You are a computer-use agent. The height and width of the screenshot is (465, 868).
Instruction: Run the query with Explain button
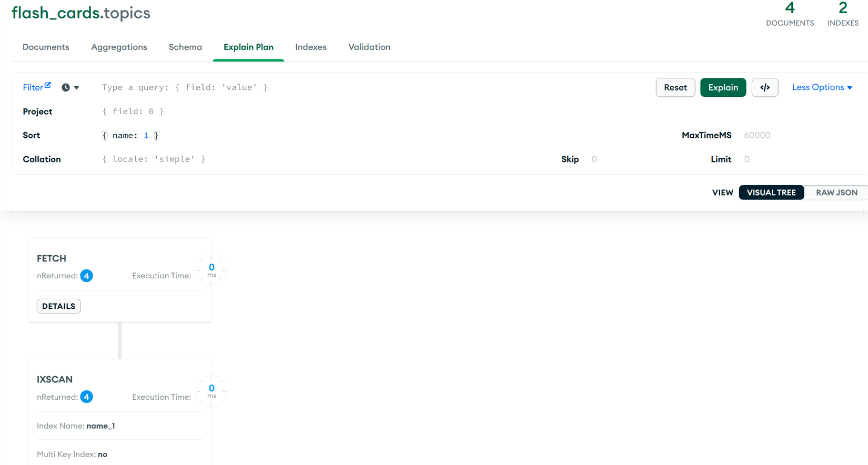pos(723,87)
